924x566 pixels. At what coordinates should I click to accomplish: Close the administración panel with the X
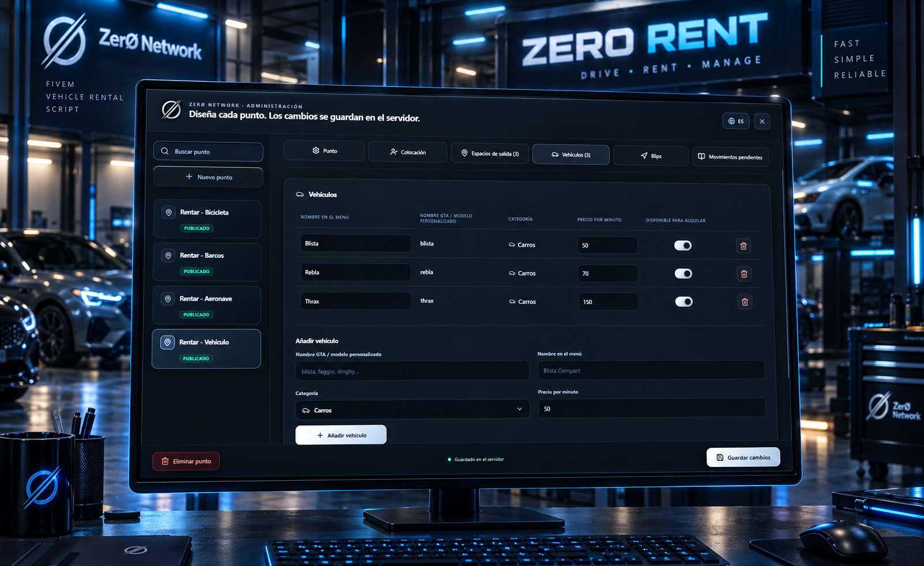[762, 122]
